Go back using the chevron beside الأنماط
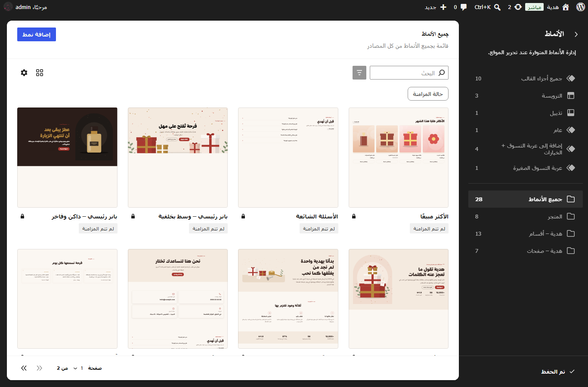The image size is (588, 387). tap(576, 34)
